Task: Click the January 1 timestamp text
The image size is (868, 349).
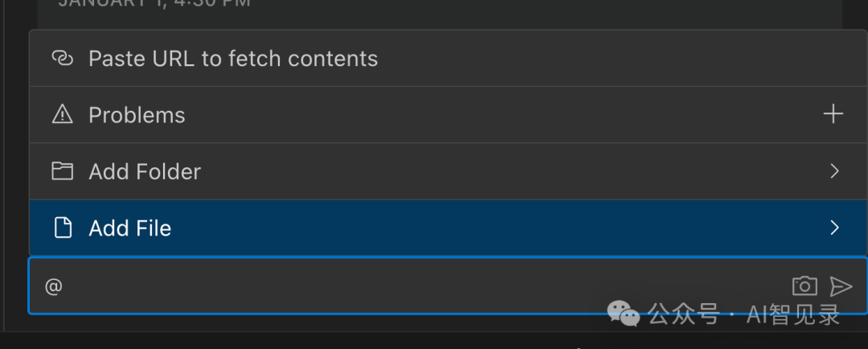Action: [154, 3]
